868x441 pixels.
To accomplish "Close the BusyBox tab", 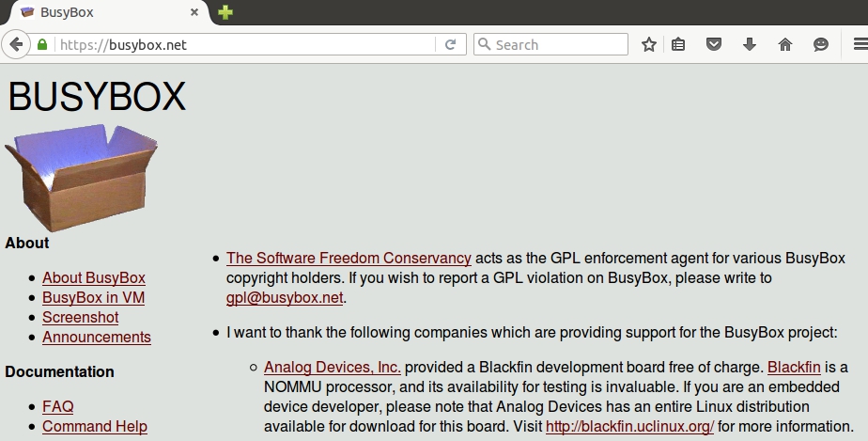I will (194, 12).
